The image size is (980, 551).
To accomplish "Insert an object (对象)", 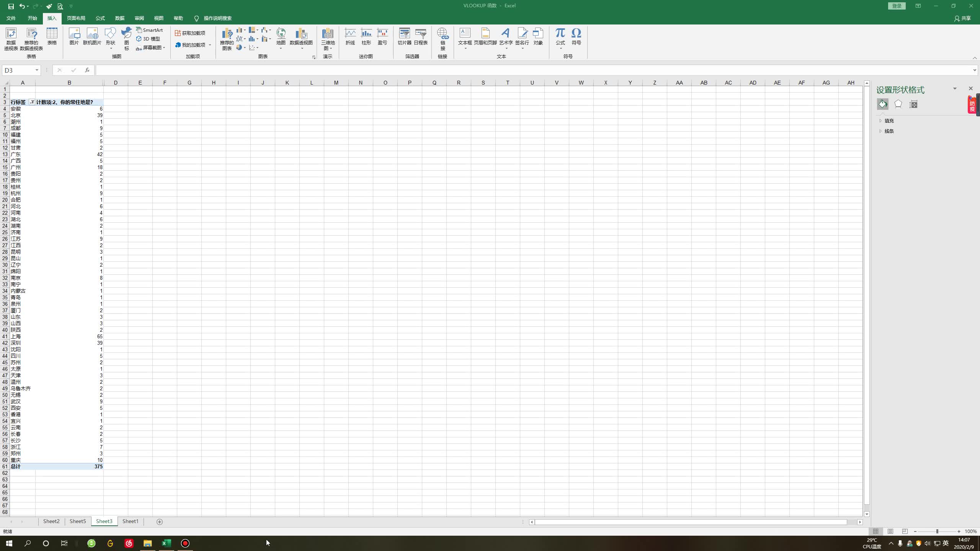I will [538, 36].
